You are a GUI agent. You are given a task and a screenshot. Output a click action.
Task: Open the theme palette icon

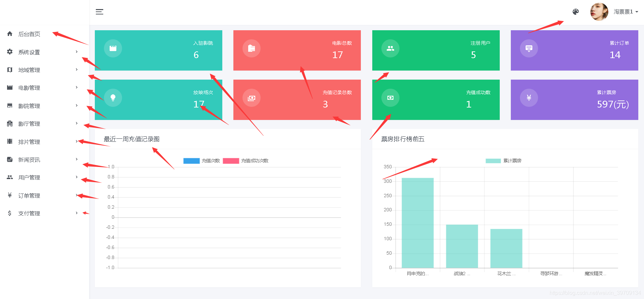pyautogui.click(x=576, y=12)
